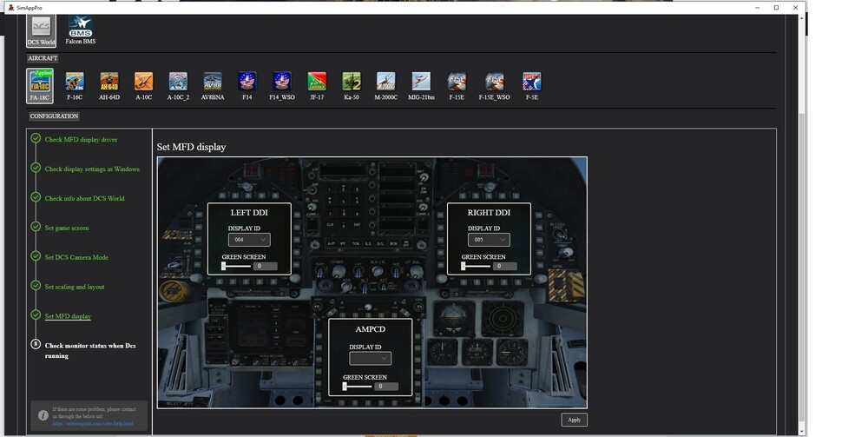Open RIGHT DDI Display ID dropdown

tap(488, 239)
